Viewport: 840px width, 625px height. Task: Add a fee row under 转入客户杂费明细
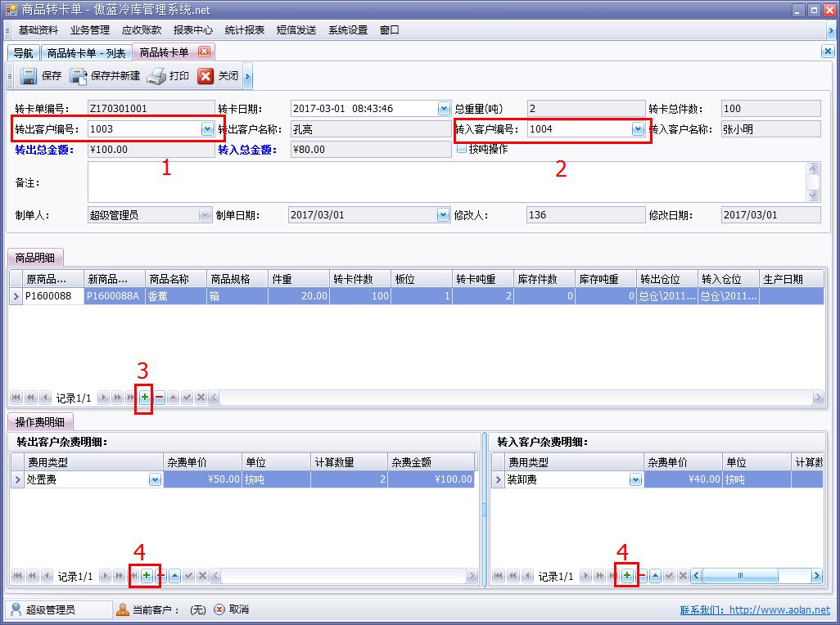pos(626,576)
